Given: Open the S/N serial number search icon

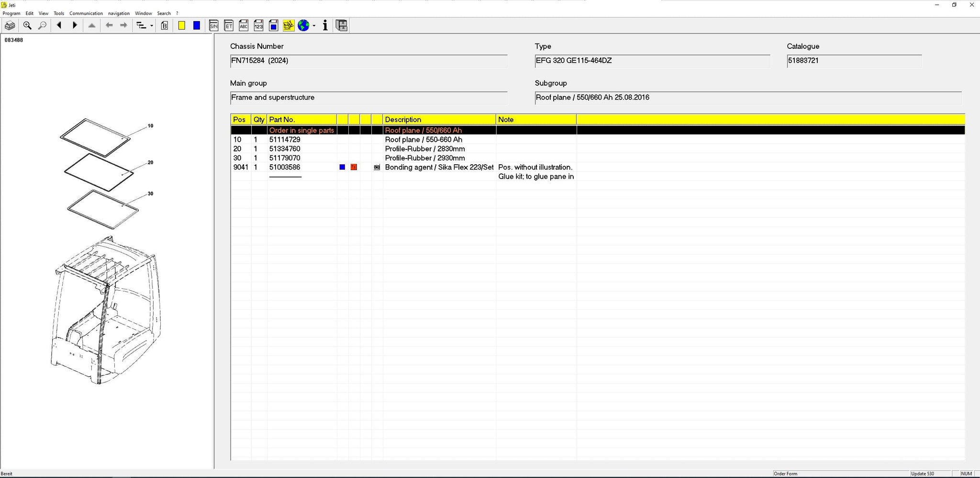Looking at the screenshot, I should [x=214, y=26].
